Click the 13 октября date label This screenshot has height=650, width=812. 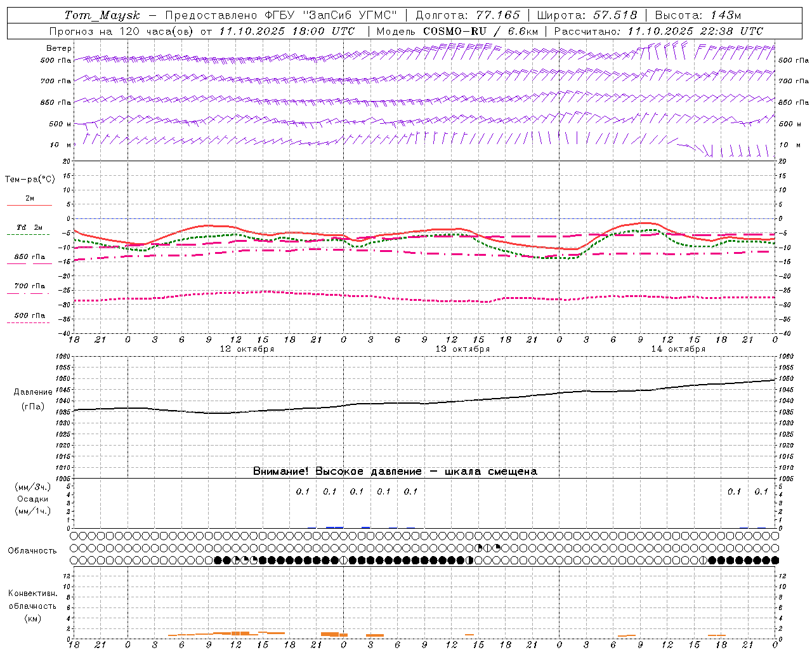(x=463, y=349)
